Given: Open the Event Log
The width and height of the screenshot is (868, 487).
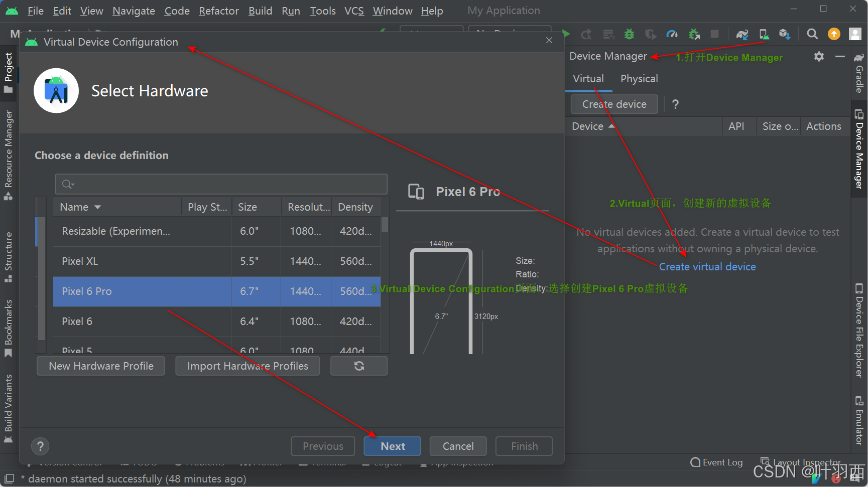Looking at the screenshot, I should point(716,462).
